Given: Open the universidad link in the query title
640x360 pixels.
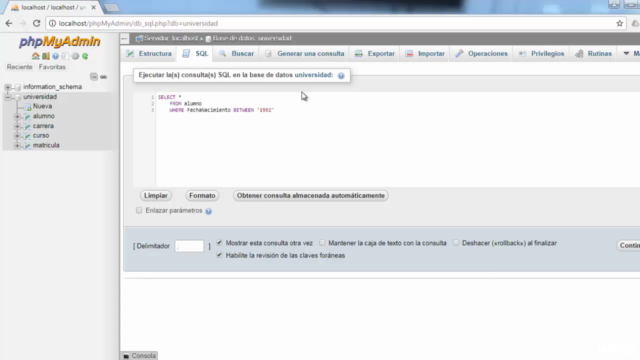Looking at the screenshot, I should click(314, 75).
